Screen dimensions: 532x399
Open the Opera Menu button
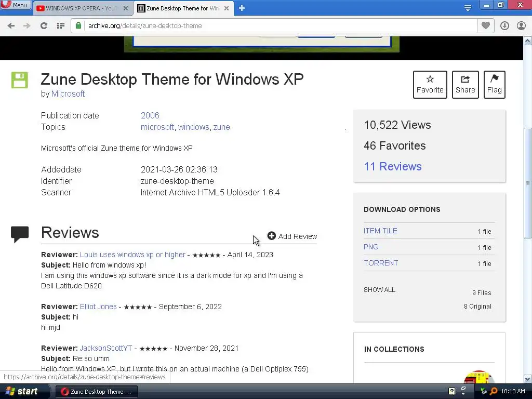[x=15, y=5]
